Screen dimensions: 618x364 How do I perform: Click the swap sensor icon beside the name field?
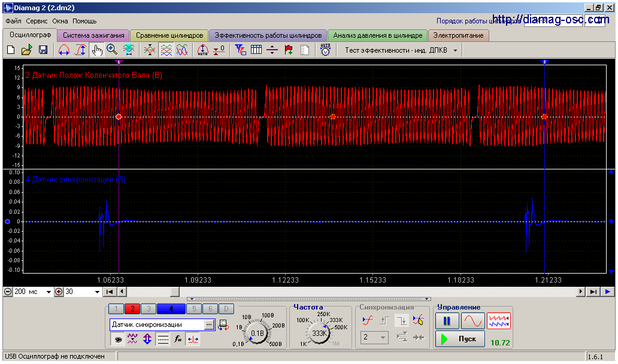pos(223,326)
